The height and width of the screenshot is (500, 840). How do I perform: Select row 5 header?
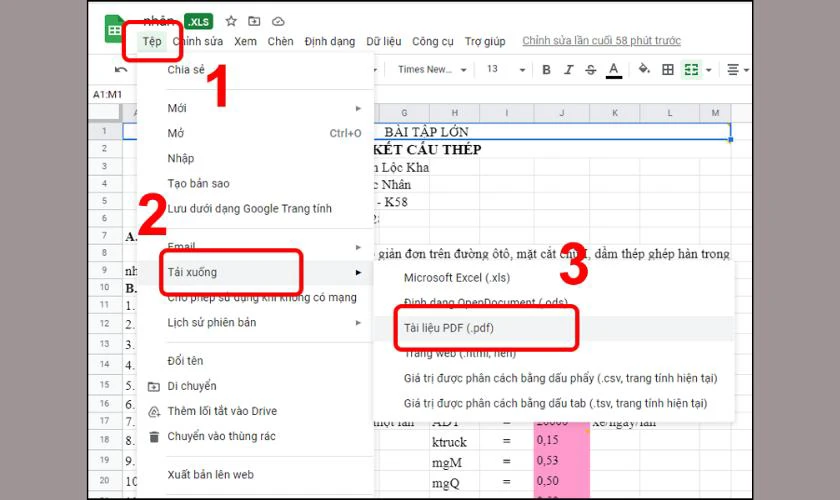coord(104,201)
